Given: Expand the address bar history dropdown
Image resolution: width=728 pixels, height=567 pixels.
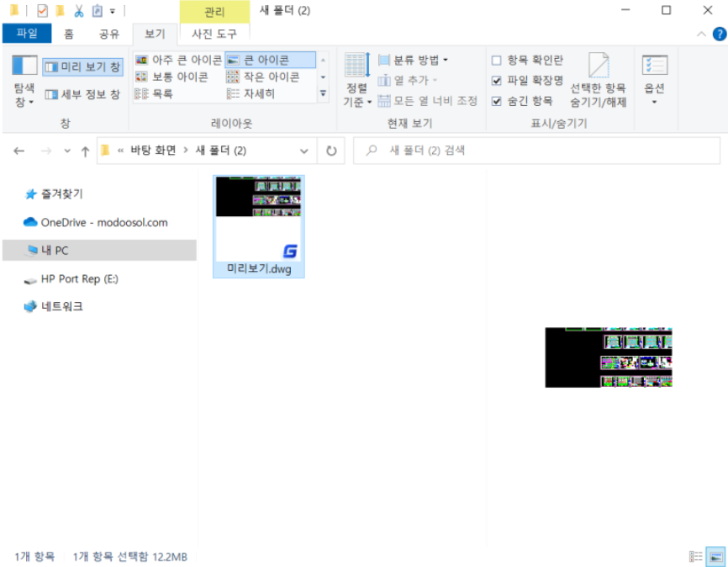Looking at the screenshot, I should coord(304,151).
